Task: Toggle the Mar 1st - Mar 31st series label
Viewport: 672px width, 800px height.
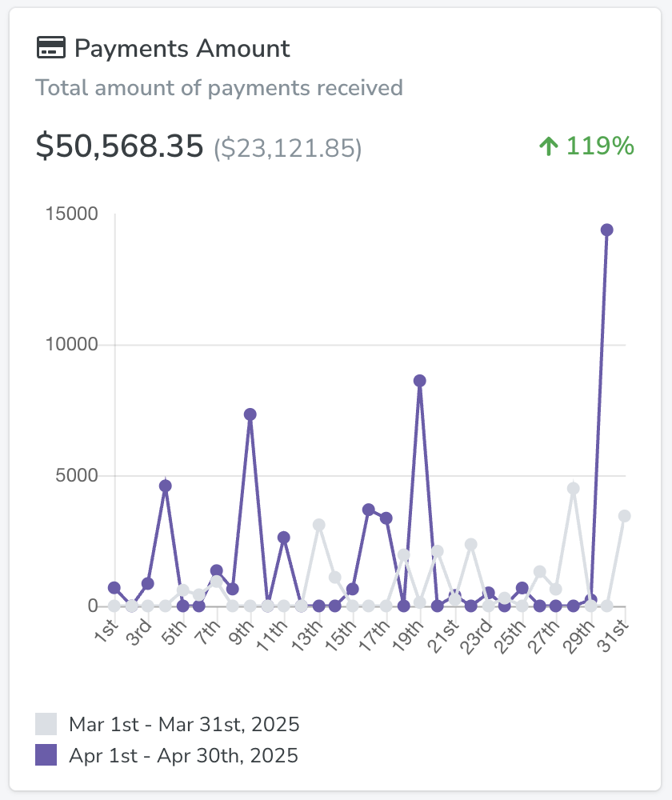Action: click(184, 725)
